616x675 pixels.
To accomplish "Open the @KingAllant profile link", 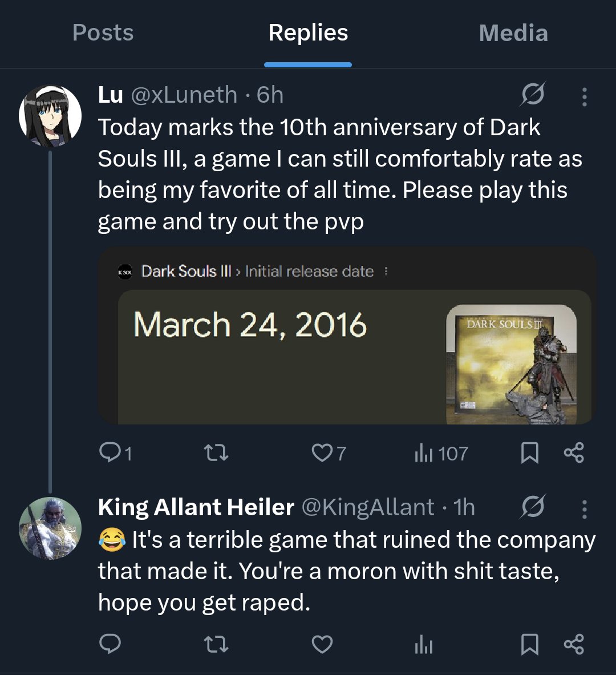I will point(367,507).
